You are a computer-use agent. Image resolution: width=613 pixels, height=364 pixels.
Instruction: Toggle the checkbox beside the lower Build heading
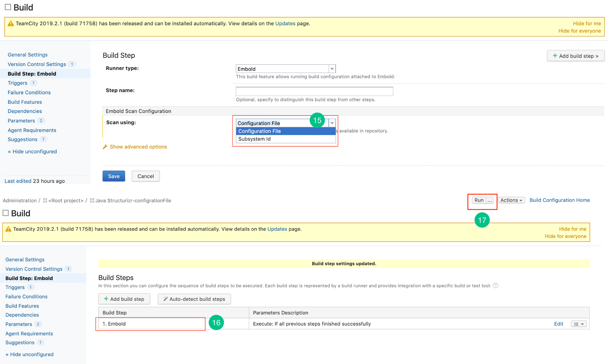click(6, 213)
